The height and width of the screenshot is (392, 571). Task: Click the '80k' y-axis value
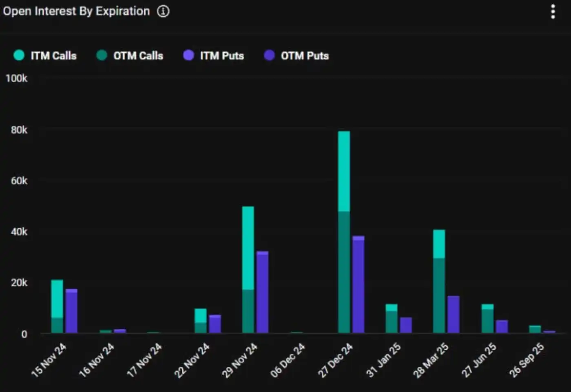pyautogui.click(x=19, y=130)
